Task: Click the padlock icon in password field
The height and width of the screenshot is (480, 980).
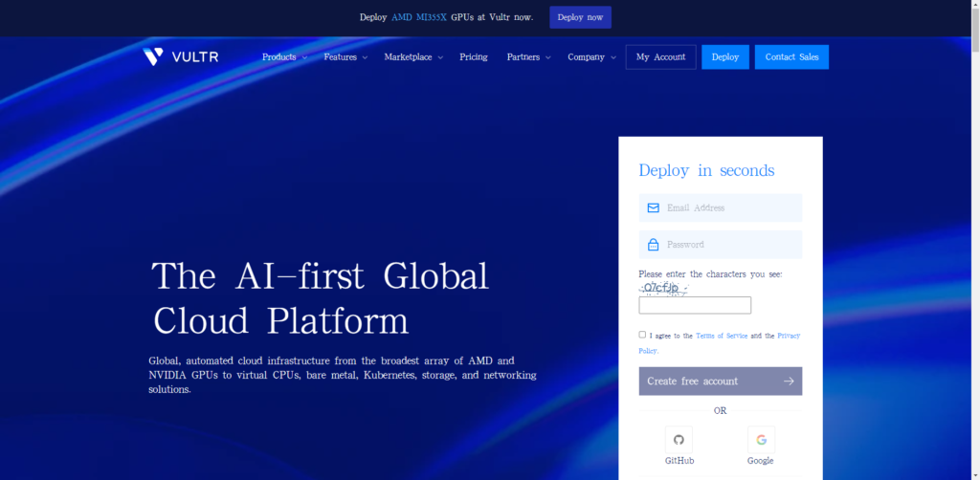Action: point(653,245)
